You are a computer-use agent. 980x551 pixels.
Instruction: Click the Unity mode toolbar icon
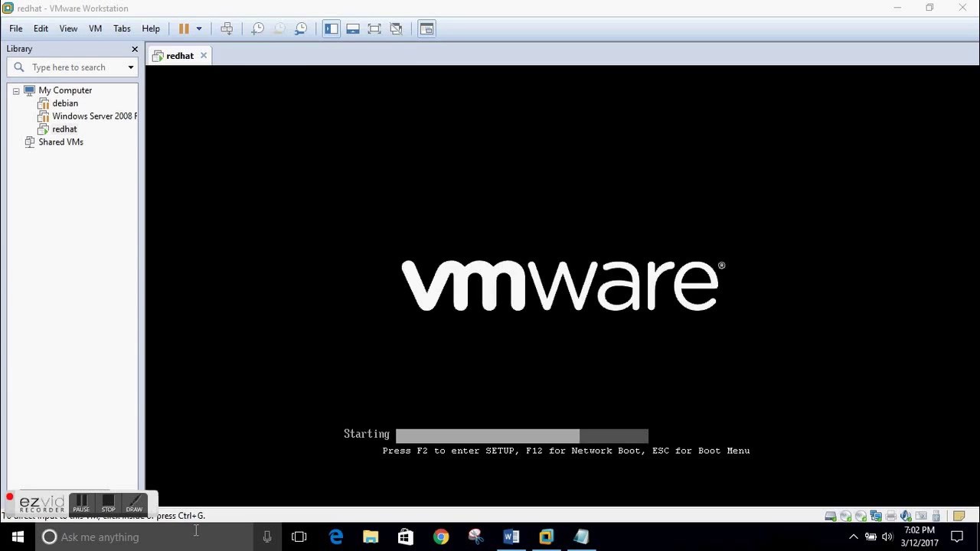[x=396, y=28]
